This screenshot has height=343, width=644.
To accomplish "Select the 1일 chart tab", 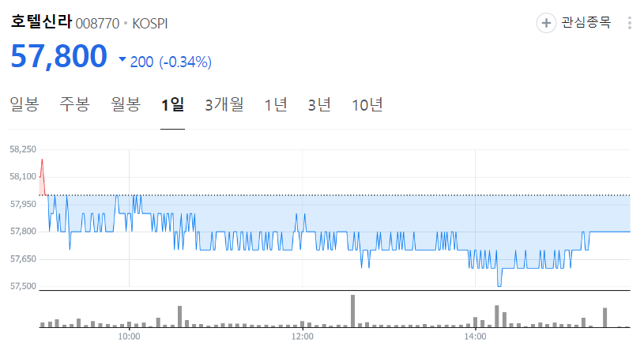I will point(172,104).
